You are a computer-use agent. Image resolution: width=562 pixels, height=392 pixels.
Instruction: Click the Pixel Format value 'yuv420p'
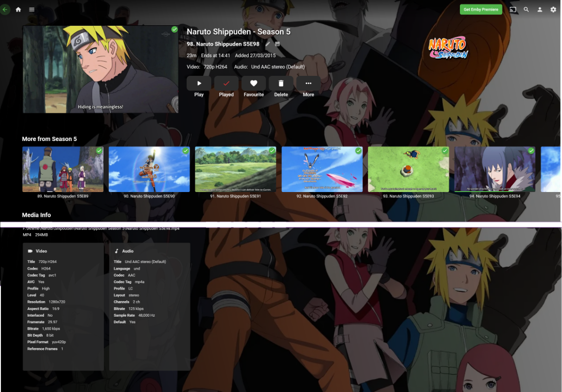pos(59,342)
